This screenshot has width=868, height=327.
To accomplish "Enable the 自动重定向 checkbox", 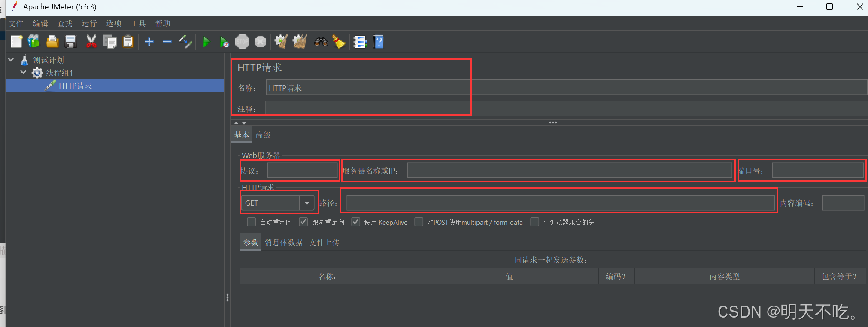I will (252, 222).
